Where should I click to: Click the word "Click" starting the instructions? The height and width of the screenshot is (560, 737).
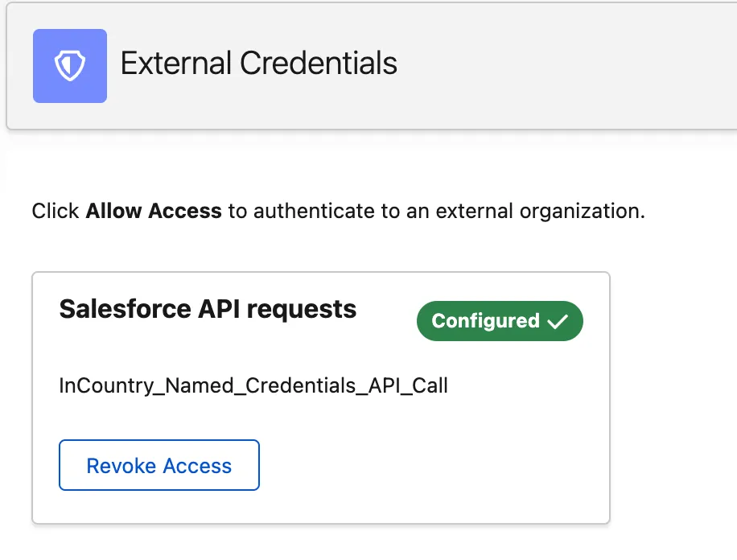(x=56, y=212)
